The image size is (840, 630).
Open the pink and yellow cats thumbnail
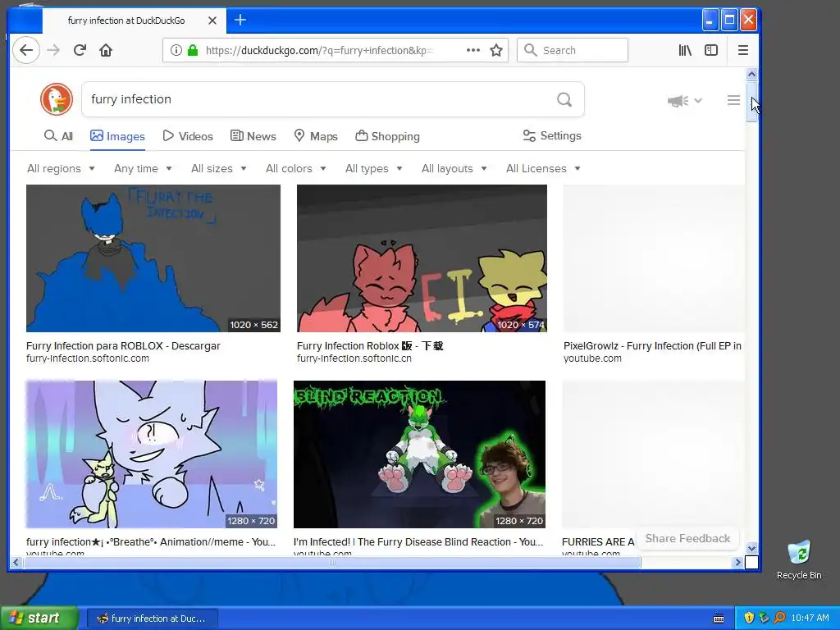click(x=422, y=258)
